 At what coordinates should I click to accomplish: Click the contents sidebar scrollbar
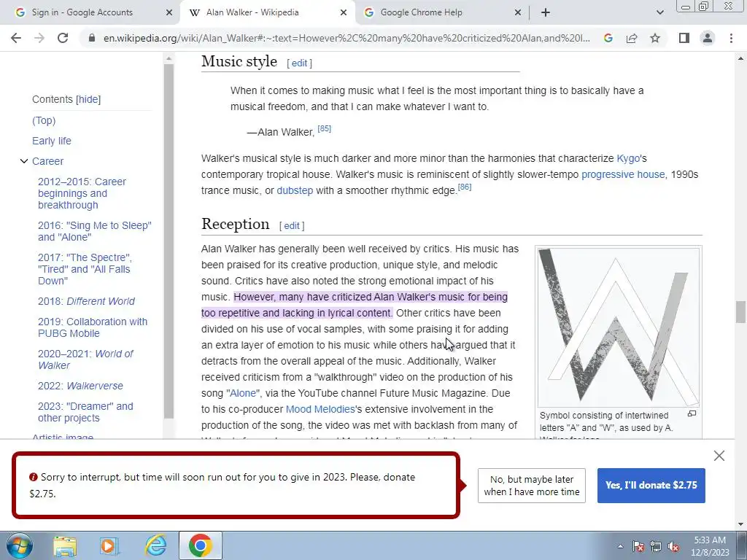coord(169,241)
